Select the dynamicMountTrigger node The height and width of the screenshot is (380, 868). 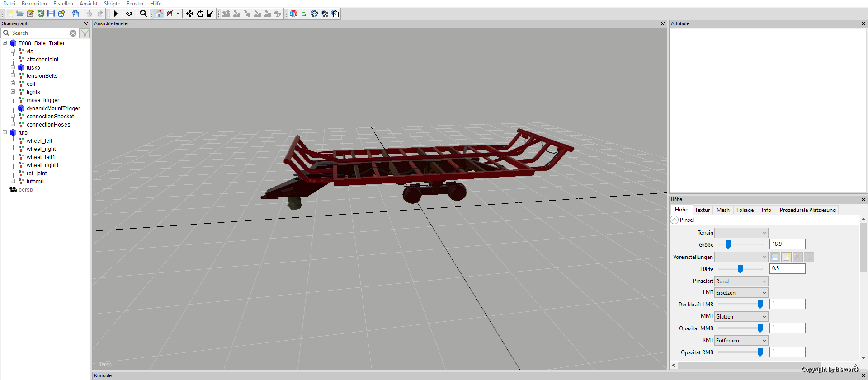tap(53, 108)
